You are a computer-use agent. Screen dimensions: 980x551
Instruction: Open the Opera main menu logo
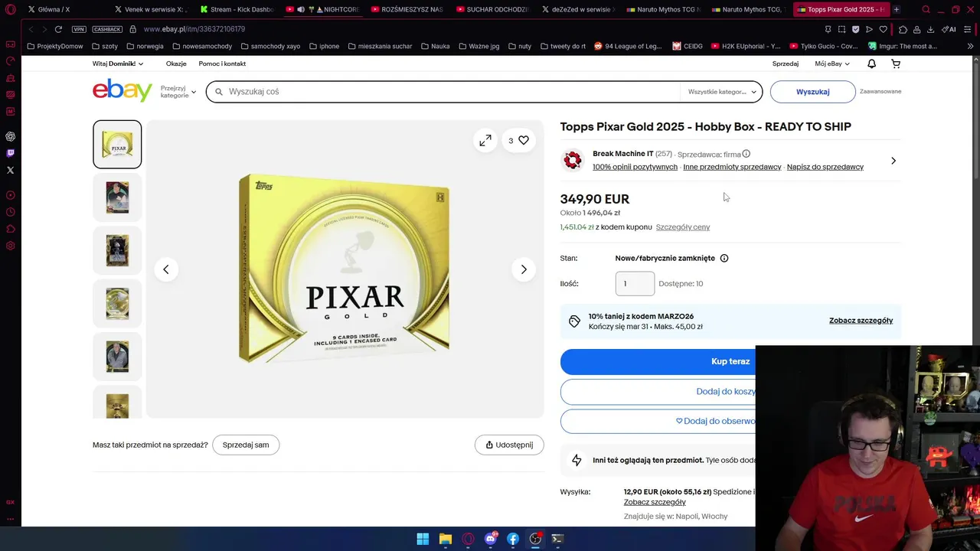coord(10,9)
